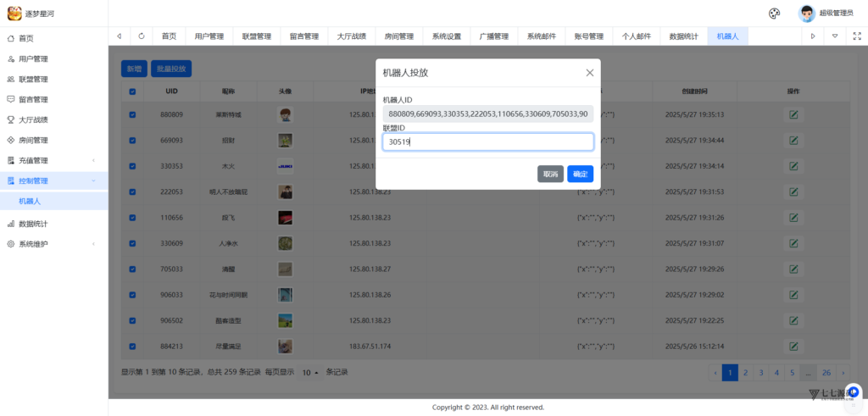Viewport: 868px width, 416px height.
Task: Open avatar thumbnail of 莱斯特域
Action: [x=285, y=114]
